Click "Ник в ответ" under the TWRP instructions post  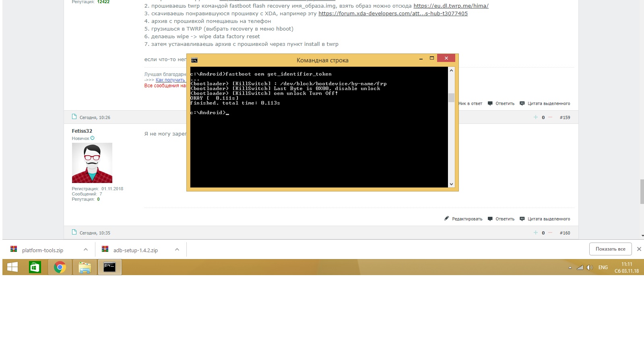[470, 103]
